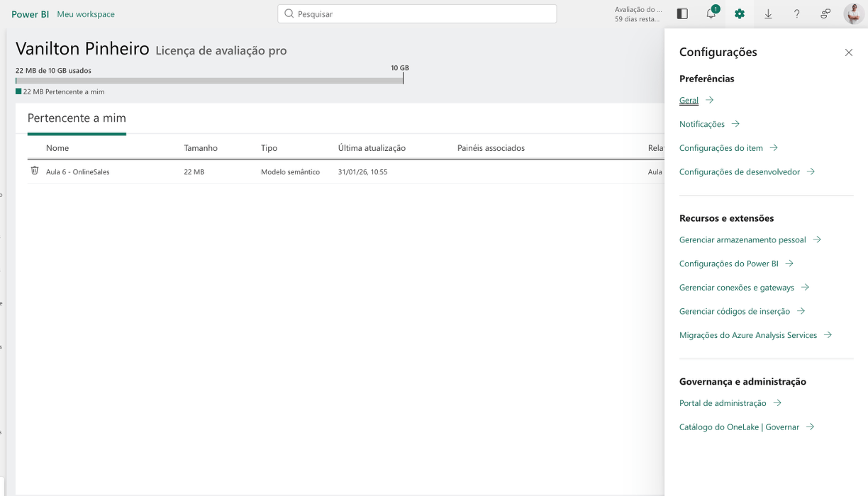The image size is (868, 496).
Task: Click the Painéis associados column header
Action: (x=491, y=148)
